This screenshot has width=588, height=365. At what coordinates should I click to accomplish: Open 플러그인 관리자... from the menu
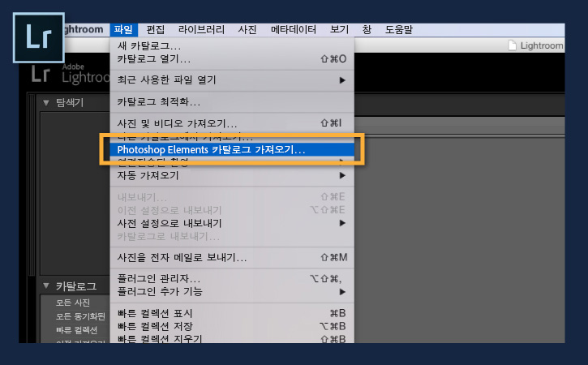coord(232,279)
